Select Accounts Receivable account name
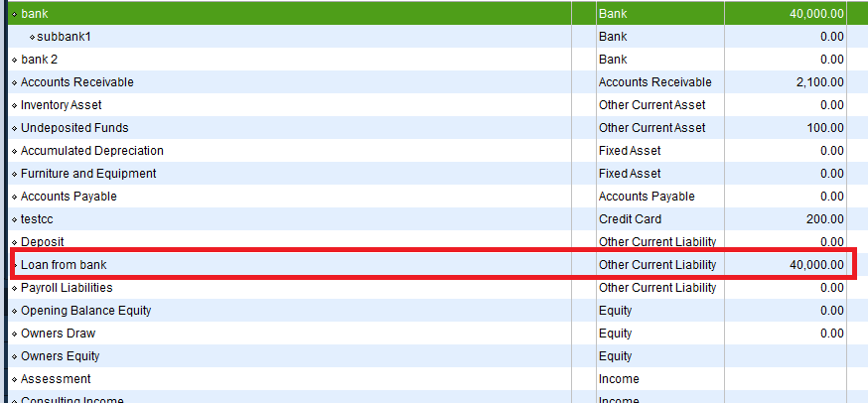868x403 pixels. click(76, 82)
